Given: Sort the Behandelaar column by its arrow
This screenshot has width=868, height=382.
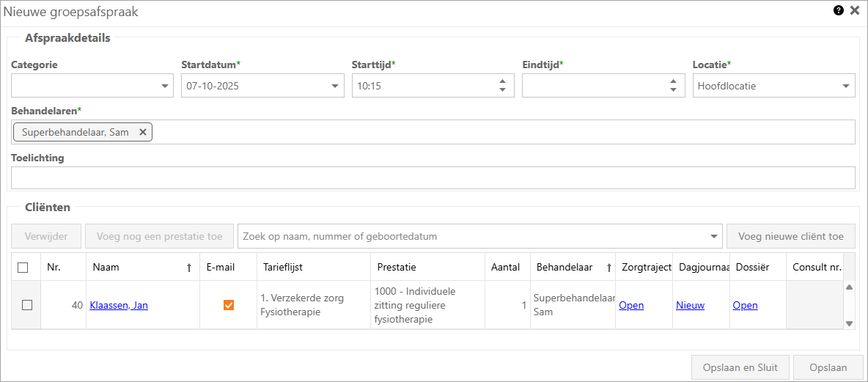Looking at the screenshot, I should [608, 268].
